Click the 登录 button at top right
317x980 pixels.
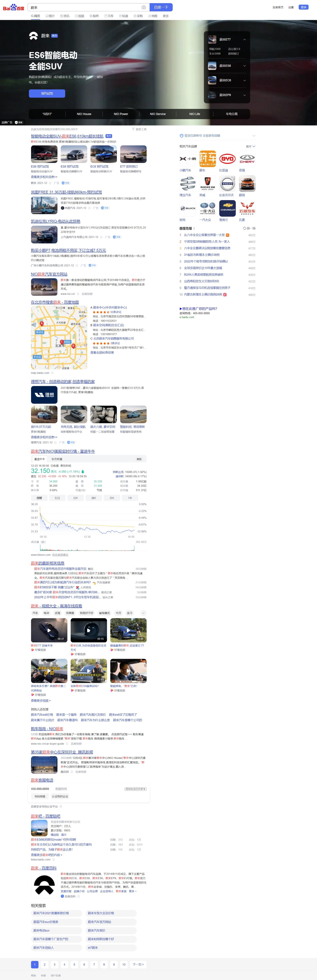[303, 7]
